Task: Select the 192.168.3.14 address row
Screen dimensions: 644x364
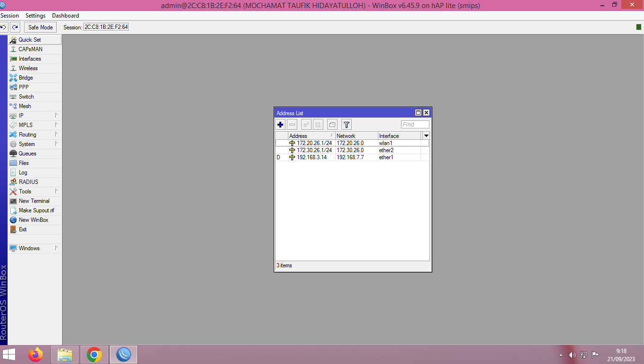Action: [x=352, y=157]
